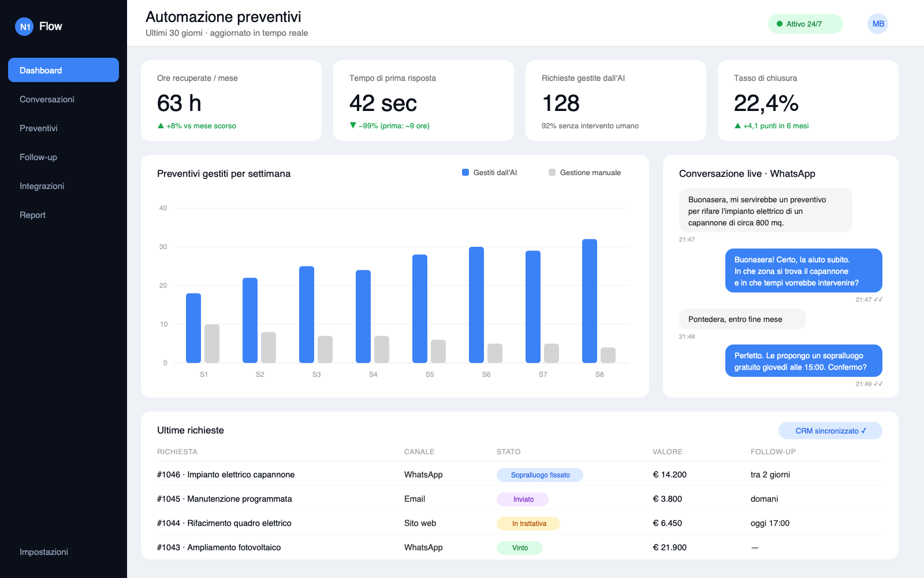
Task: Open the Tempo di prima risposta card
Action: pos(423,101)
